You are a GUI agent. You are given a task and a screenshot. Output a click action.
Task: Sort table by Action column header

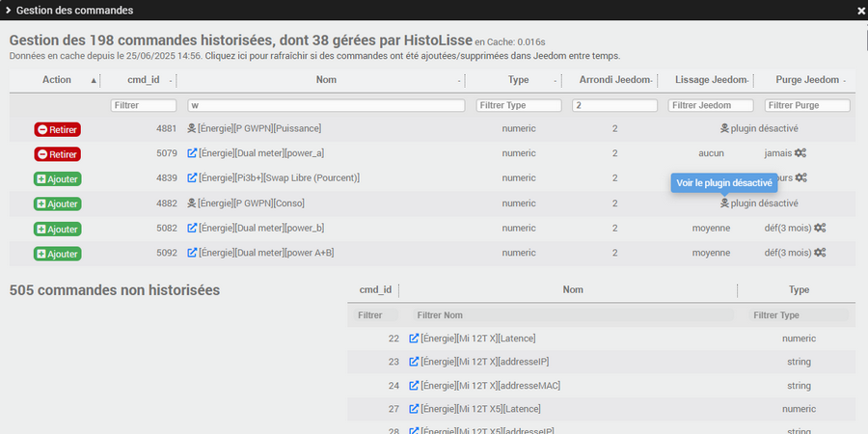pyautogui.click(x=57, y=80)
